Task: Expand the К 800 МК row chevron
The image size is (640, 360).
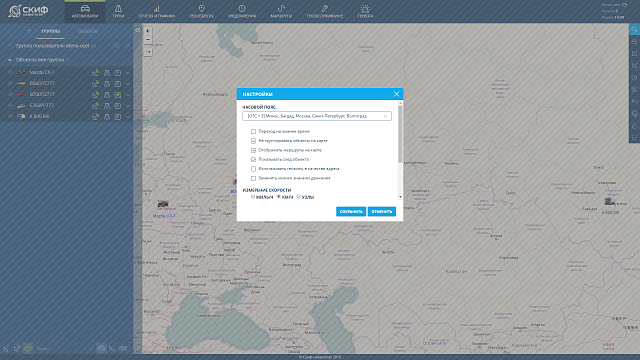Action: 128,117
